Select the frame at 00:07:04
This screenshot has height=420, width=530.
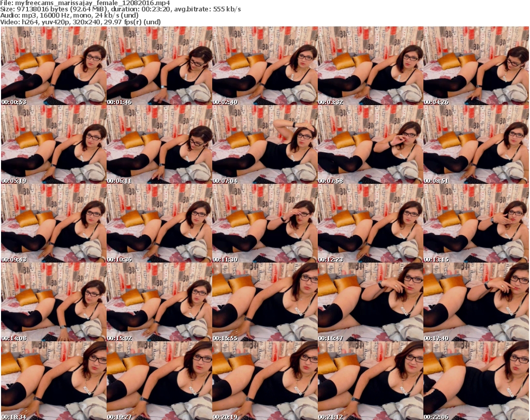(x=264, y=144)
